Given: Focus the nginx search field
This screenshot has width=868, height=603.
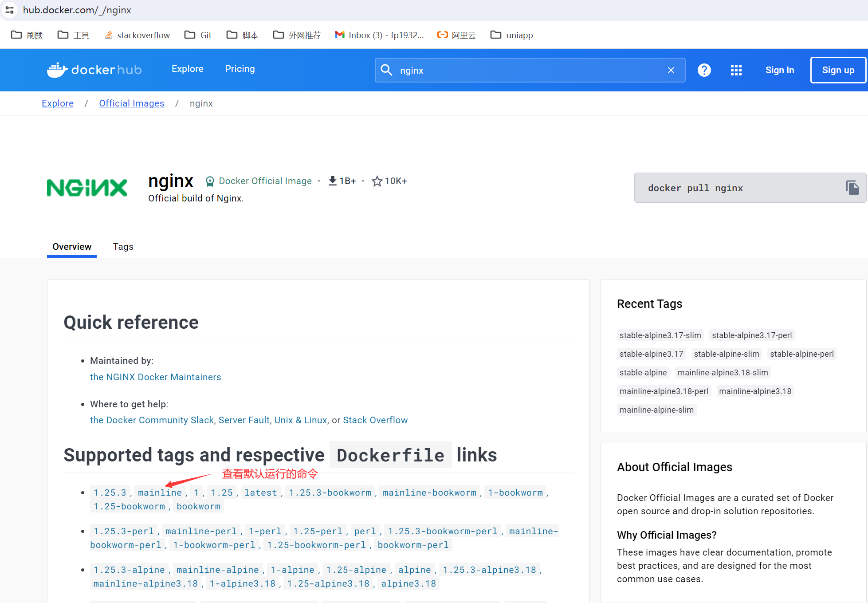Looking at the screenshot, I should click(x=530, y=70).
